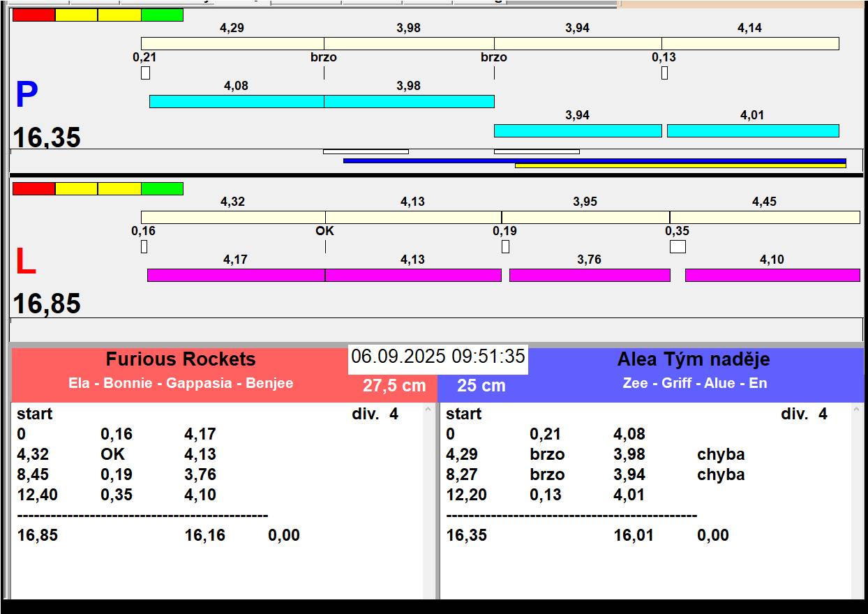This screenshot has height=614, width=868.
Task: Click the Alea Tým naděje team header
Action: coord(693,360)
